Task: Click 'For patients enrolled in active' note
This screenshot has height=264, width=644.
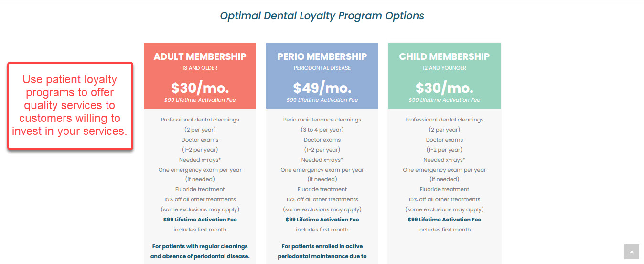Action: coord(322,246)
